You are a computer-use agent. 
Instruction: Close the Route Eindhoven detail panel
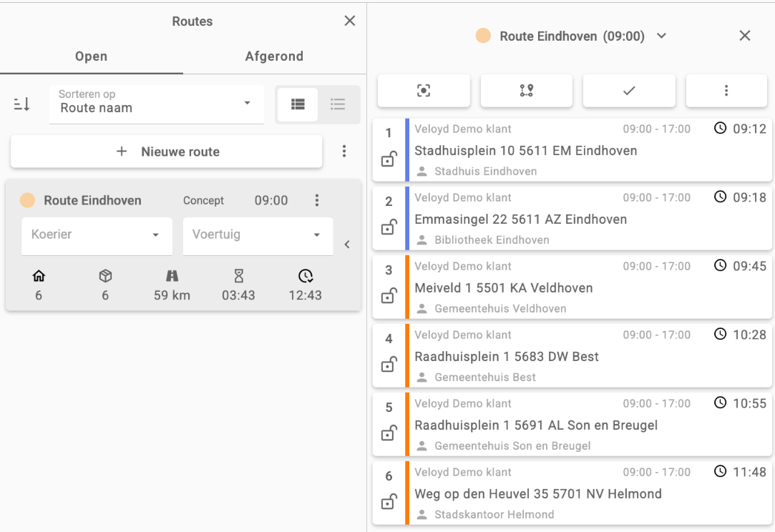pos(744,36)
